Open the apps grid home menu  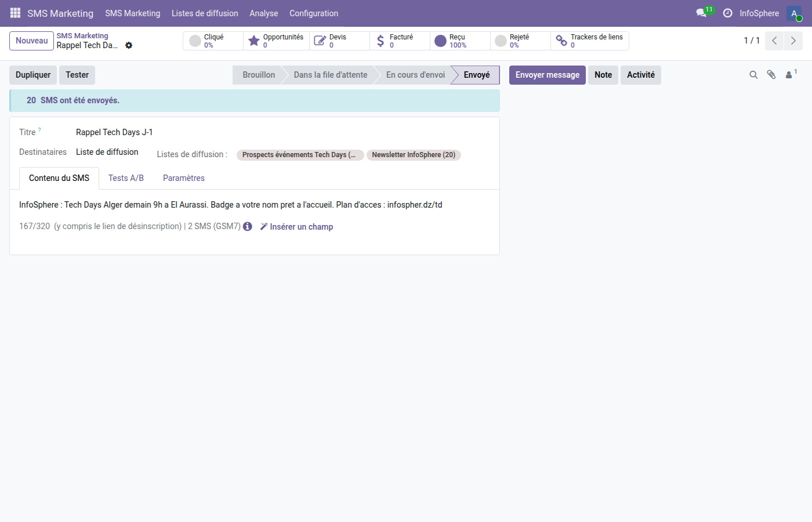tap(15, 13)
